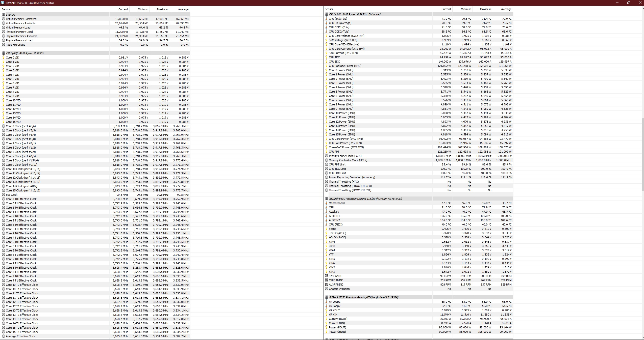The height and width of the screenshot is (340, 644).
Task: Click lightning icon next to CPU Core Voltage (SVI2 TFN)
Action: (327, 36)
